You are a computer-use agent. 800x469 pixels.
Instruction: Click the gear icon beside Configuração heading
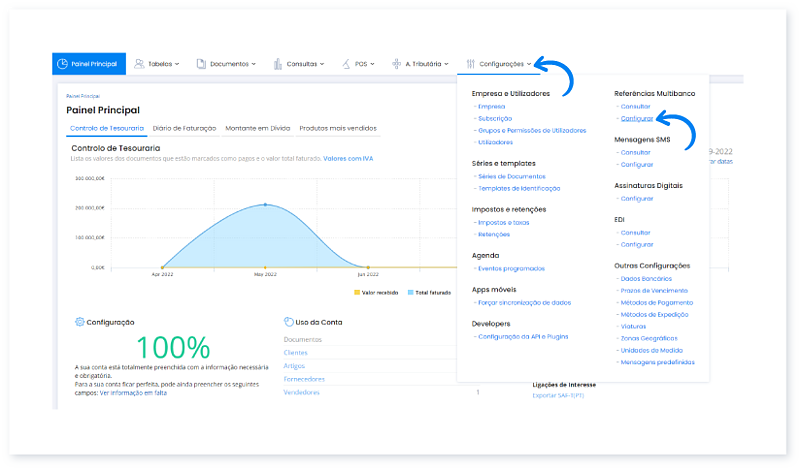(80, 322)
